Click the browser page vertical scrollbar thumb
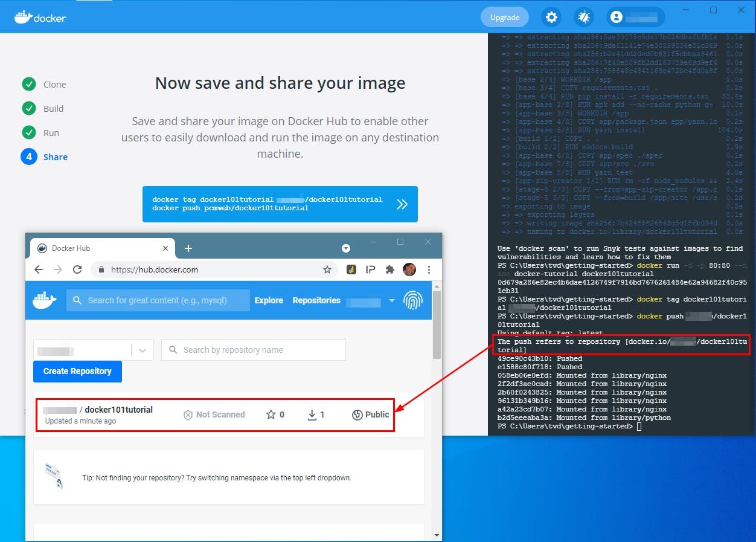 point(437,324)
